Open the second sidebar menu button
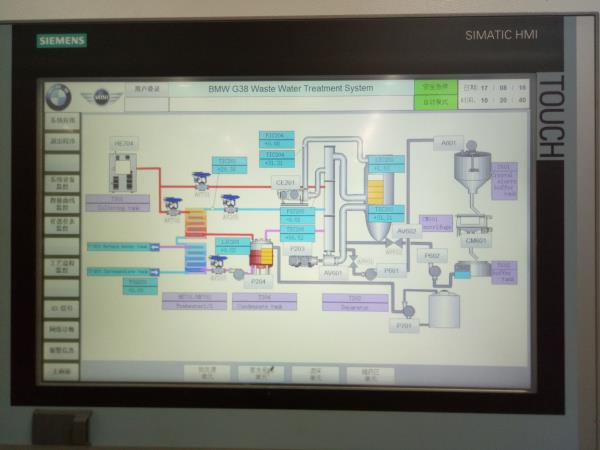The height and width of the screenshot is (450, 600). 62,141
